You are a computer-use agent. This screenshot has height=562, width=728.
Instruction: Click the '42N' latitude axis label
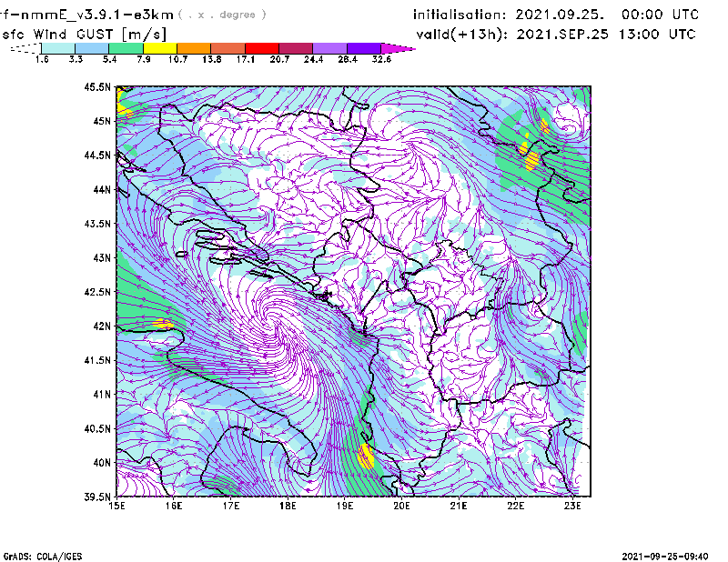(x=101, y=326)
